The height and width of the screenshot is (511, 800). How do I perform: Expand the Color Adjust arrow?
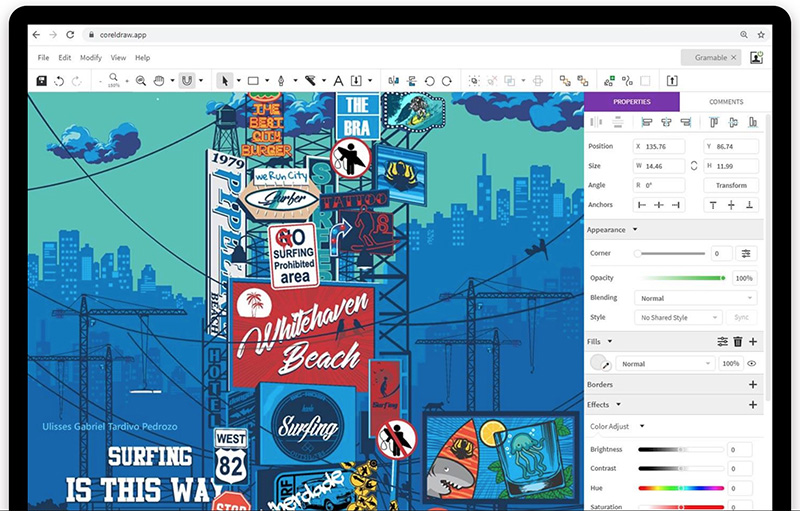point(642,426)
